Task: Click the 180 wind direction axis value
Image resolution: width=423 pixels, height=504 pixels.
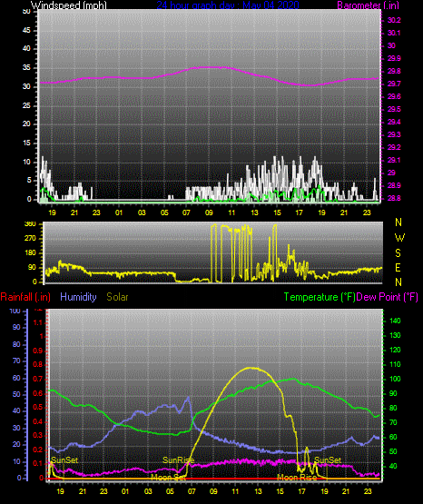Action: (30, 253)
